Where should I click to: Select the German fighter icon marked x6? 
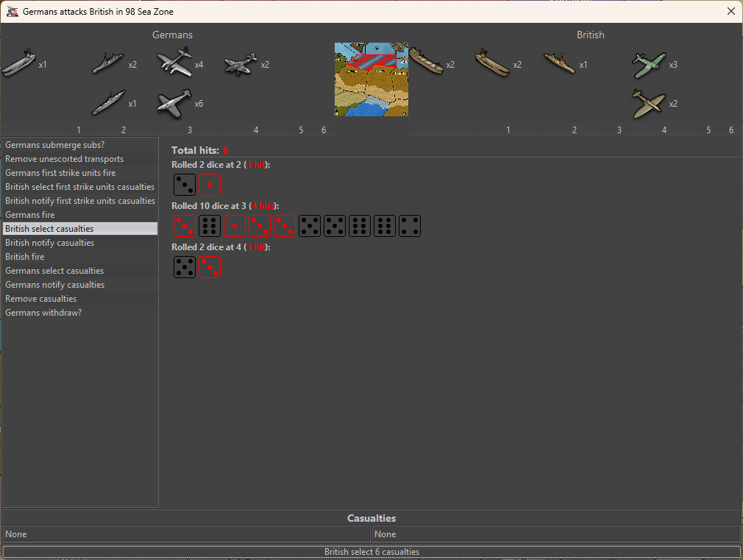pos(174,103)
